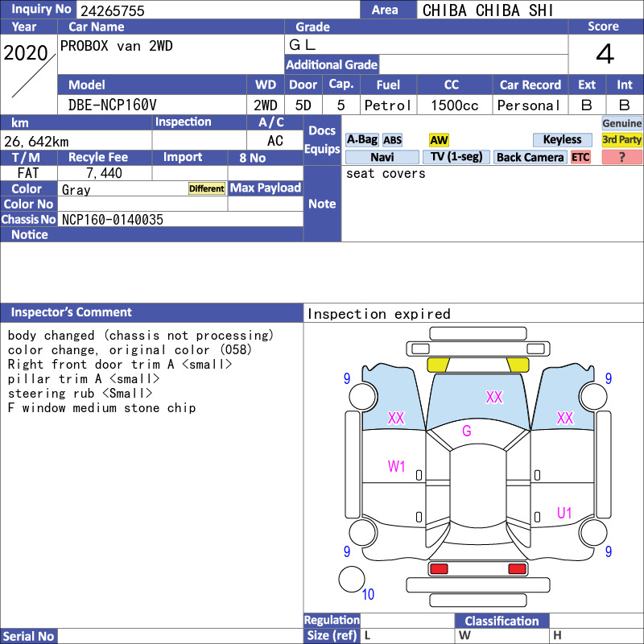The width and height of the screenshot is (644, 644).
Task: Toggle the Back Camera badge
Action: click(x=530, y=157)
